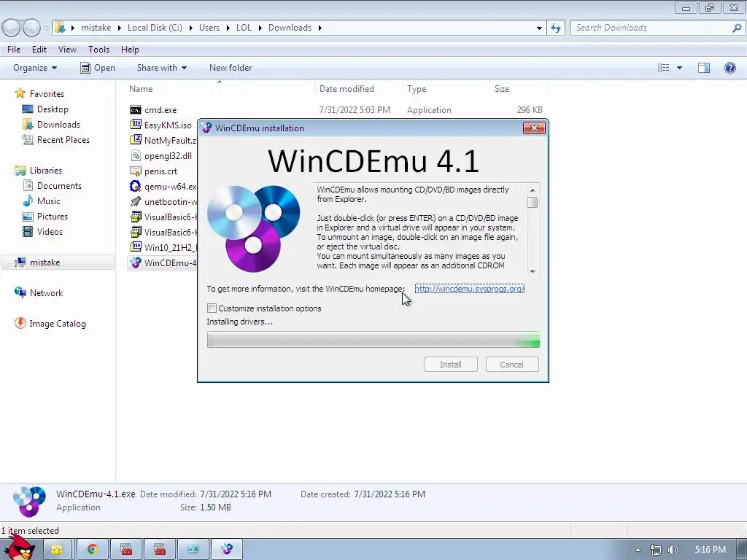Select Network in navigation pane
Viewport: 747px width, 560px height.
pos(46,293)
